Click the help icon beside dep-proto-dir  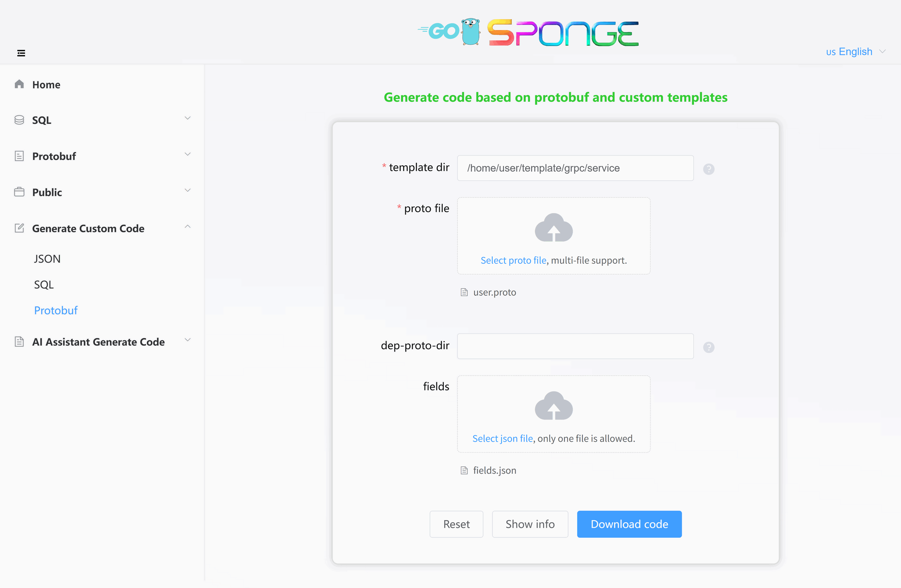[x=709, y=347]
